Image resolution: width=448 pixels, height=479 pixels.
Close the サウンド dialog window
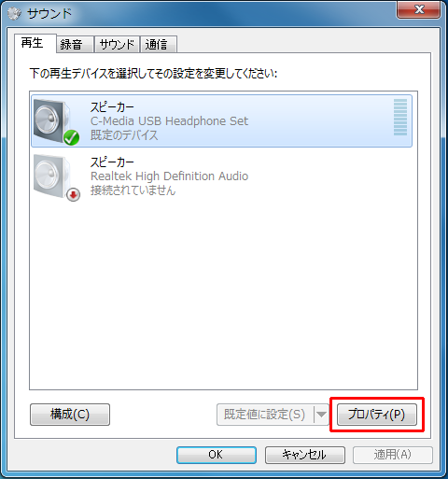(419, 10)
